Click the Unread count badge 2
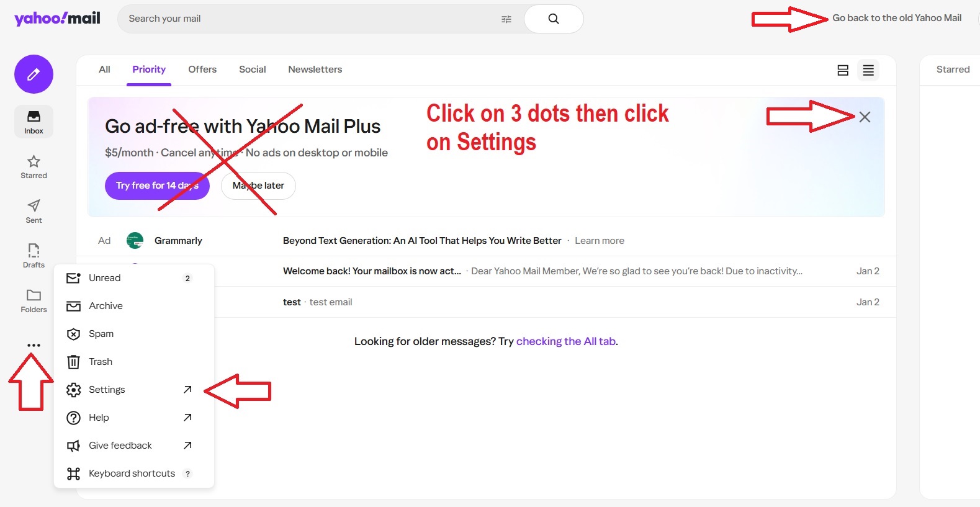This screenshot has height=507, width=980. [x=187, y=279]
